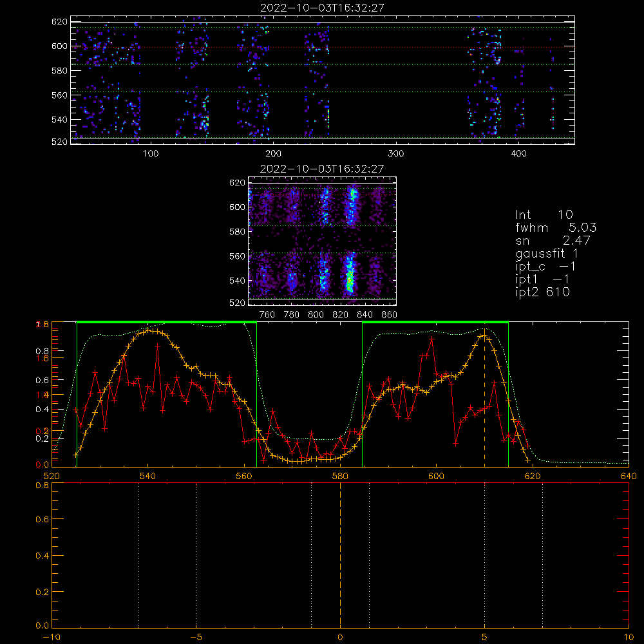Screen dimensions: 644x644
Task: Click x-axis label 780 on middle image
Action: coord(292,315)
